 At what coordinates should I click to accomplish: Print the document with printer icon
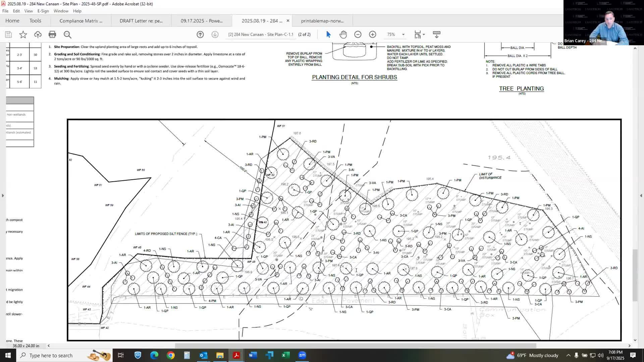click(52, 35)
